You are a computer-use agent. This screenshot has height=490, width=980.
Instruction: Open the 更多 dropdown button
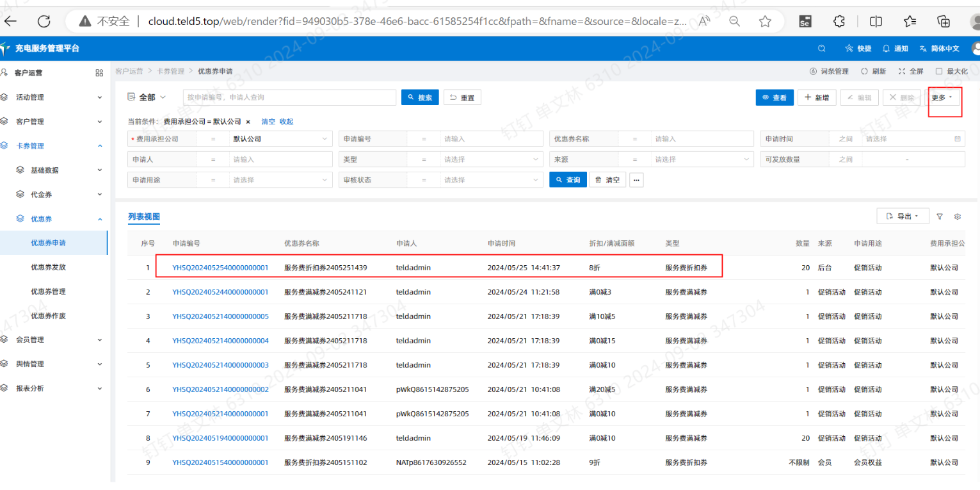tap(942, 97)
